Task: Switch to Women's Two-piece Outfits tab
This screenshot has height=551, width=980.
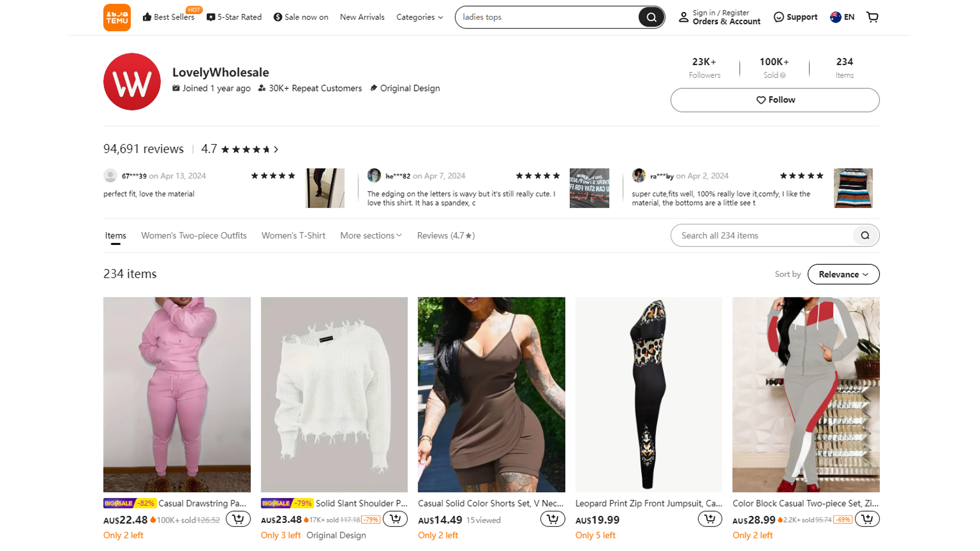Action: 194,235
